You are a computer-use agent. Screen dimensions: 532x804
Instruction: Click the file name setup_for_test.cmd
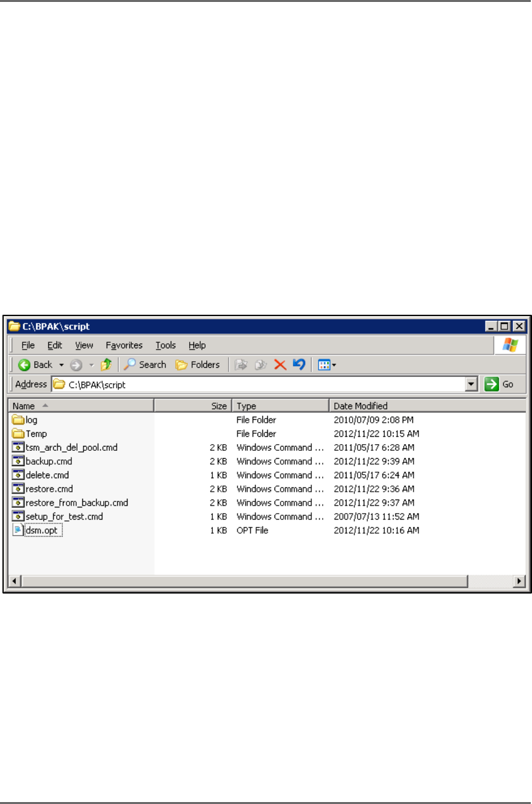[x=64, y=517]
